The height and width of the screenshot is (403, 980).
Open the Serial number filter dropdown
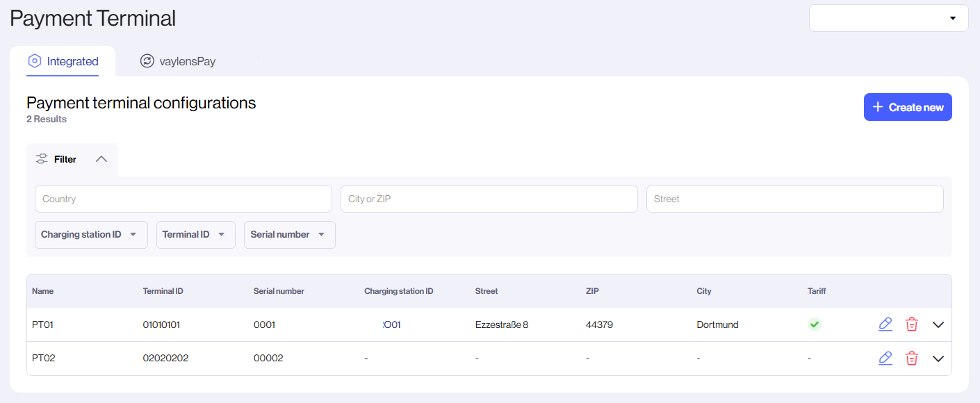point(289,234)
